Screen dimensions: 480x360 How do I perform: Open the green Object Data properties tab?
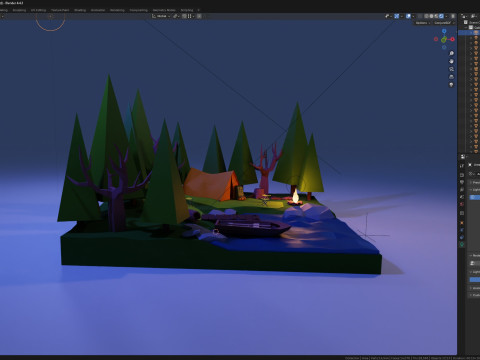[x=462, y=244]
